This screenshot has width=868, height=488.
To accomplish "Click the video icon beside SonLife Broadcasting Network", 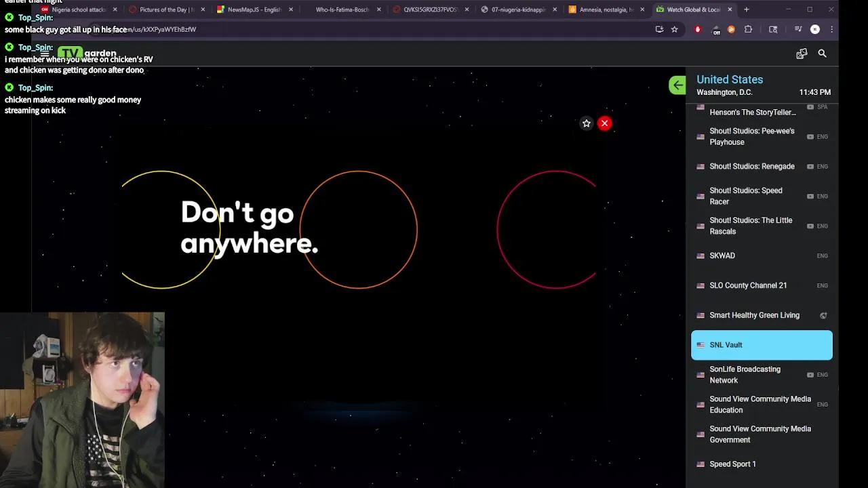I will [810, 375].
